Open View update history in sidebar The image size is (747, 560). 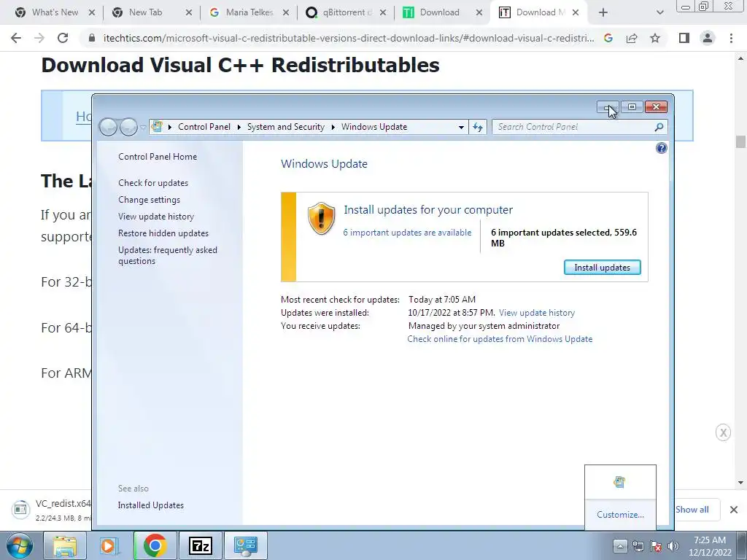pos(156,216)
